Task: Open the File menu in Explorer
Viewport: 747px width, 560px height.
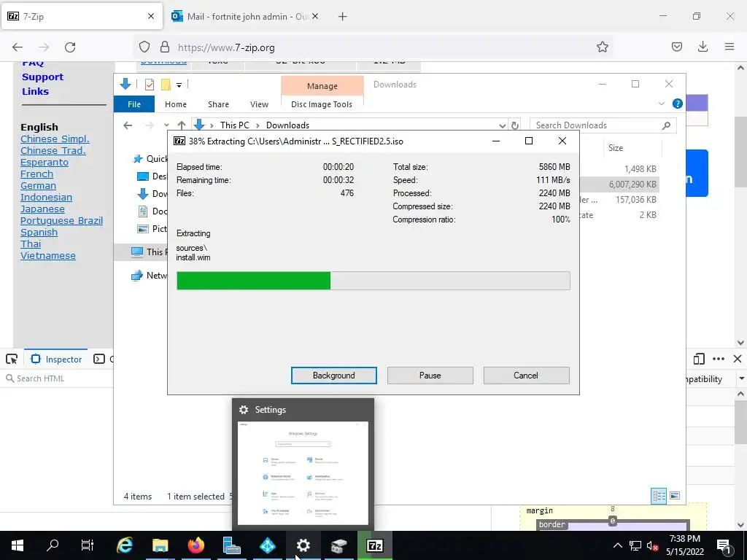Action: [x=134, y=104]
